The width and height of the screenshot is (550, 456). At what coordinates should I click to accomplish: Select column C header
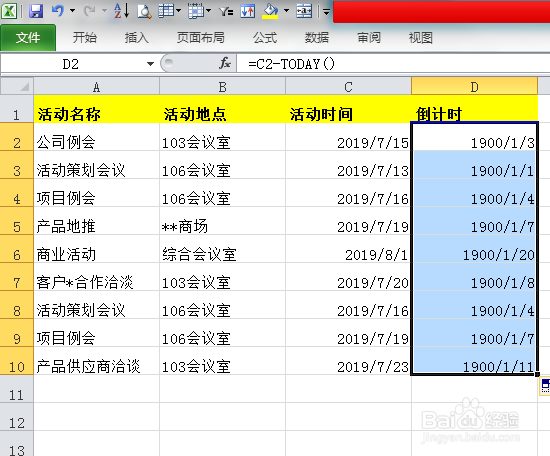[348, 87]
